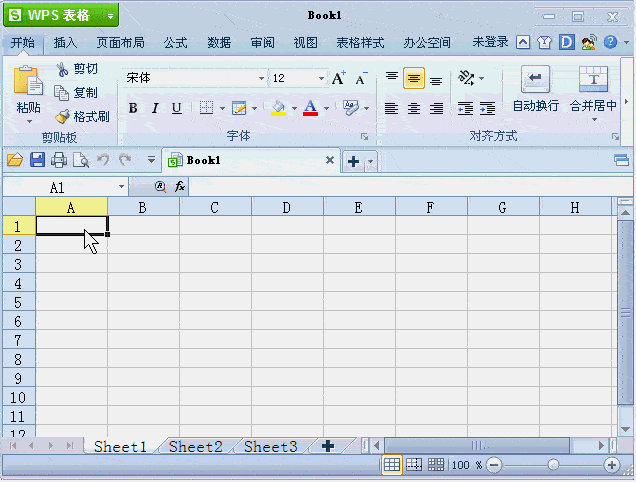Add new document with plus tab button
The image size is (636, 482).
(x=354, y=161)
